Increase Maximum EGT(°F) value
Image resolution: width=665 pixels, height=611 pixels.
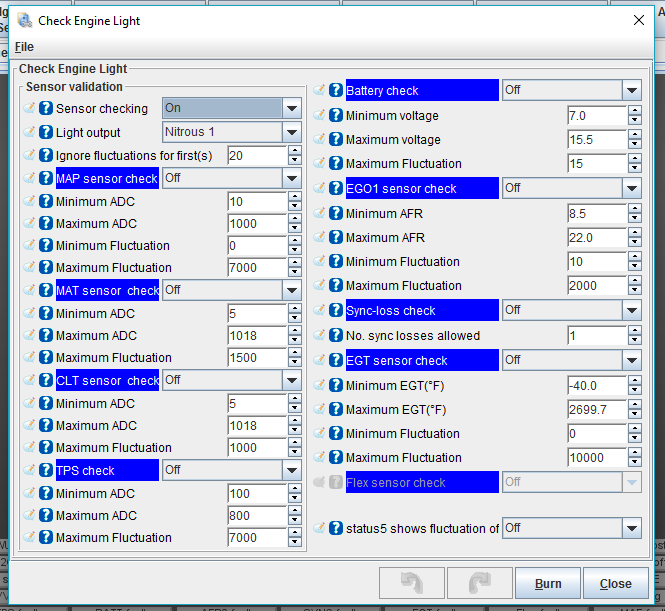[634, 405]
